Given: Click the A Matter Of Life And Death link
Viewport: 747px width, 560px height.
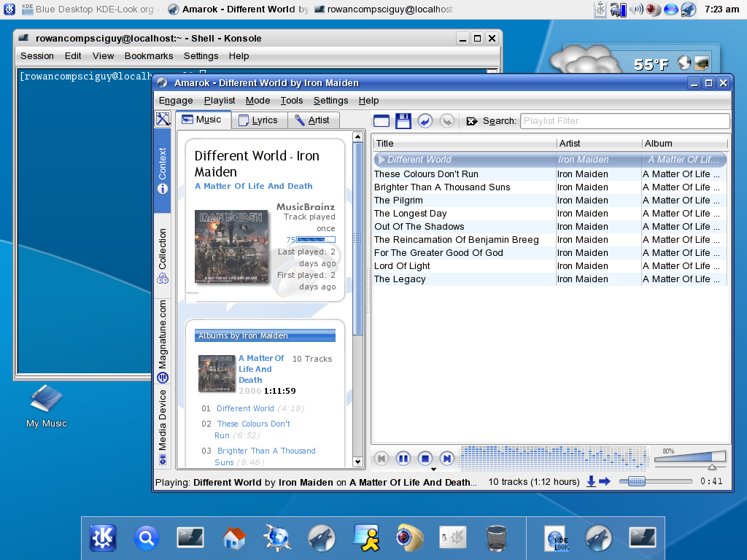Looking at the screenshot, I should [253, 186].
